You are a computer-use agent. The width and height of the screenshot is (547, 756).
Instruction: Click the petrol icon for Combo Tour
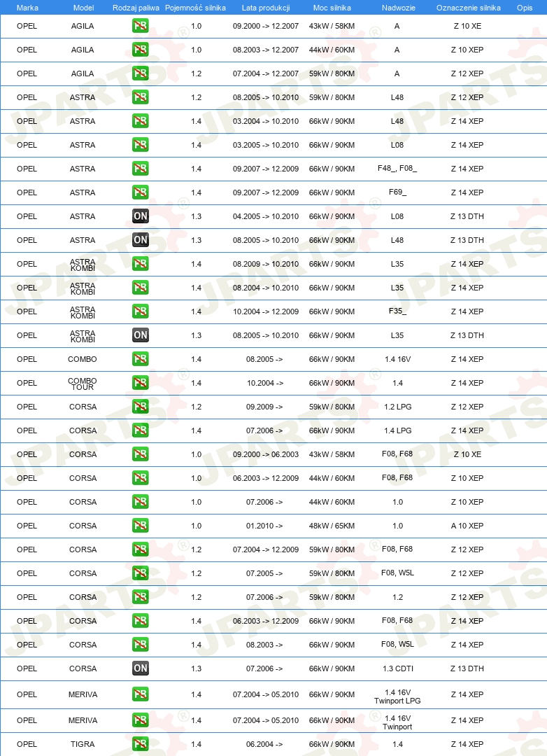(140, 382)
